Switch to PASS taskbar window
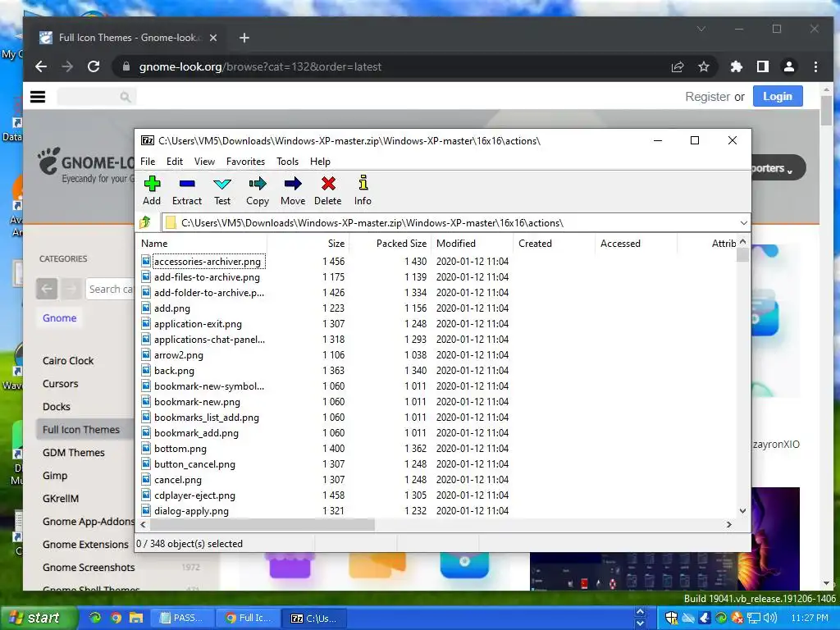 [x=182, y=618]
